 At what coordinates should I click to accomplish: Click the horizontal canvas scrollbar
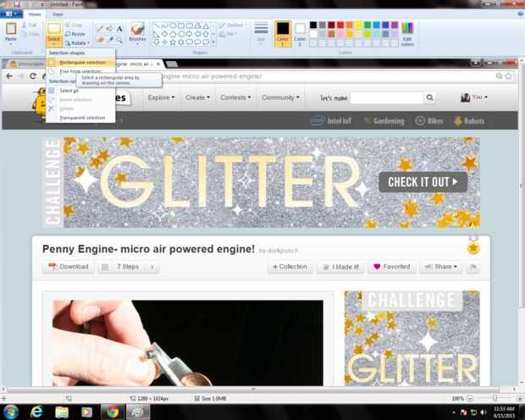[253, 390]
